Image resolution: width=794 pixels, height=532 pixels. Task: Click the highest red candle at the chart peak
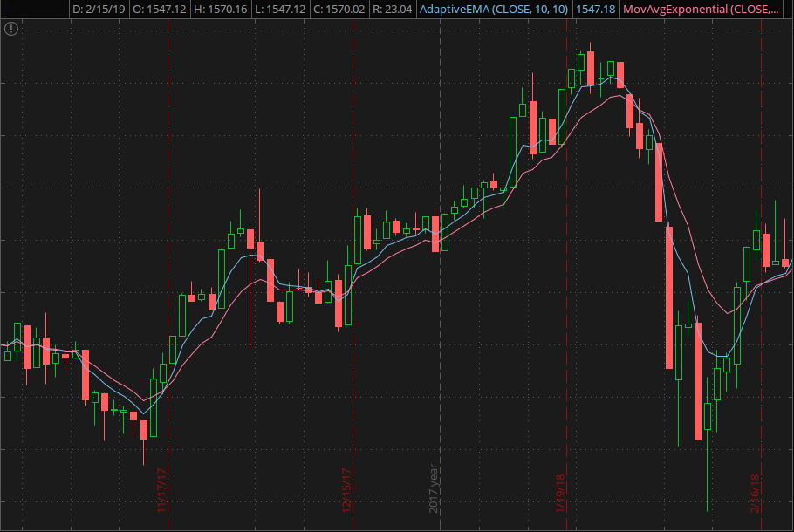[591, 68]
